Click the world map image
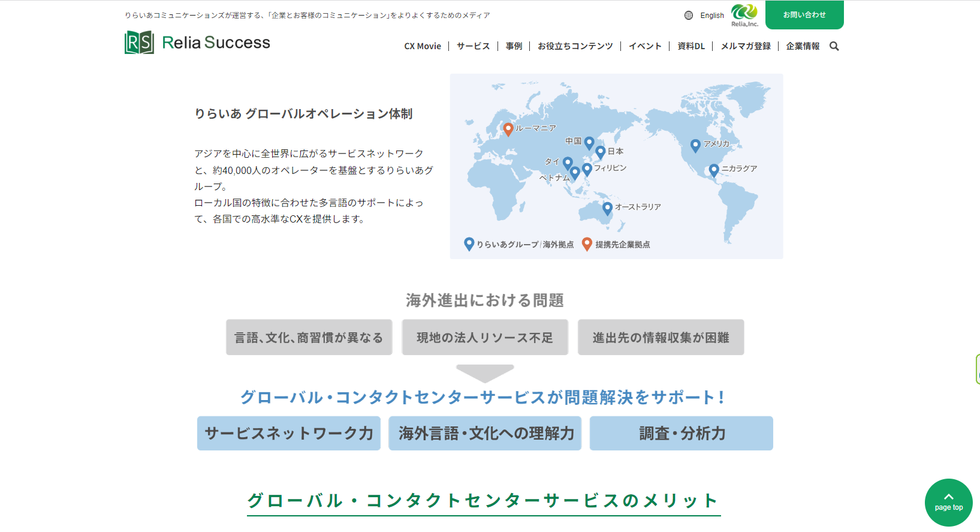 (616, 166)
